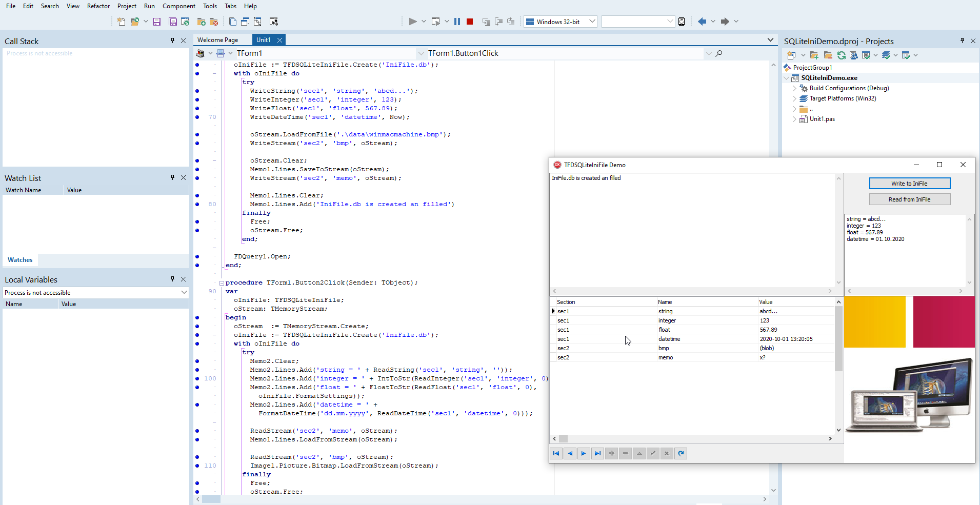
Task: Click the Save file toolbar icon
Action: (157, 22)
